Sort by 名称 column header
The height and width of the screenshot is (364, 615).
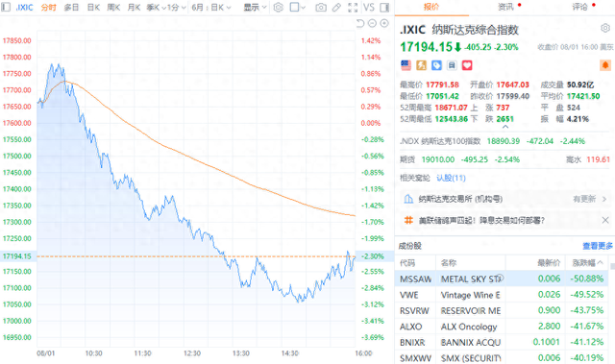click(x=449, y=263)
